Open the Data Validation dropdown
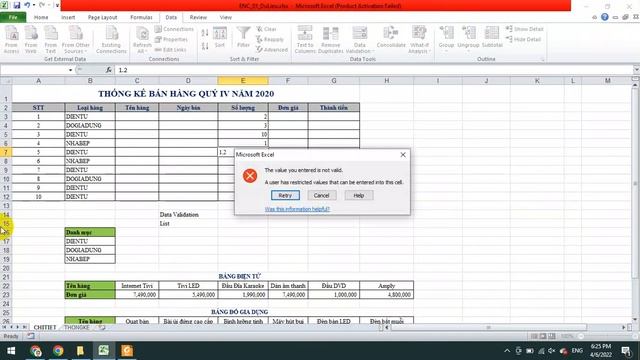This screenshot has width=640, height=360. (x=360, y=39)
